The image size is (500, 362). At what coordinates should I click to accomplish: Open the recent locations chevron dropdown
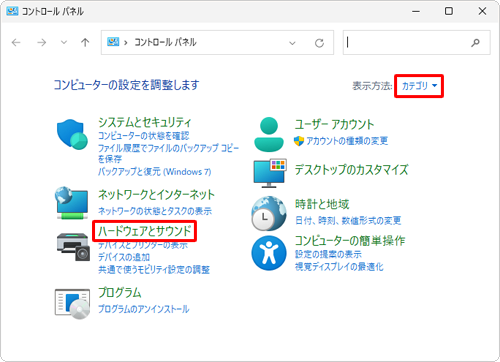click(64, 42)
